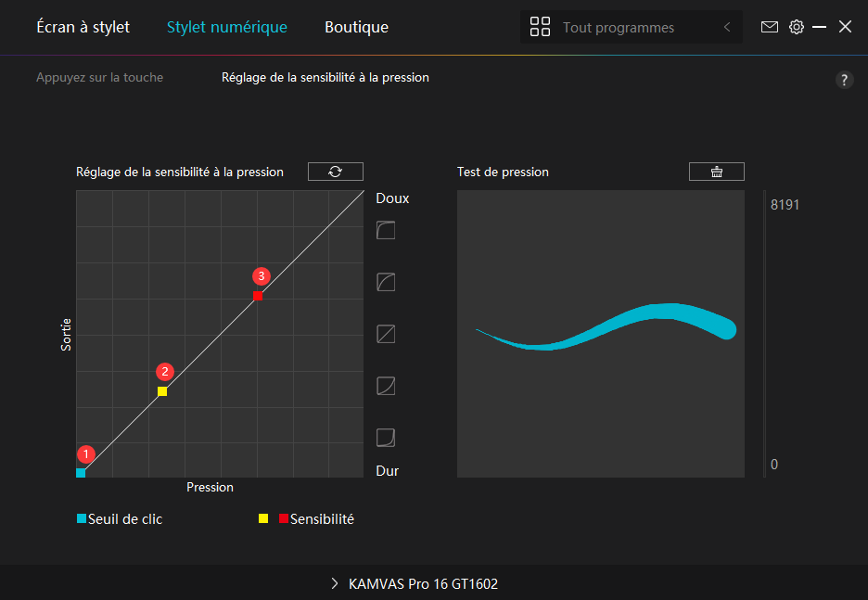Open the Boutique tab
This screenshot has width=868, height=600.
point(356,27)
